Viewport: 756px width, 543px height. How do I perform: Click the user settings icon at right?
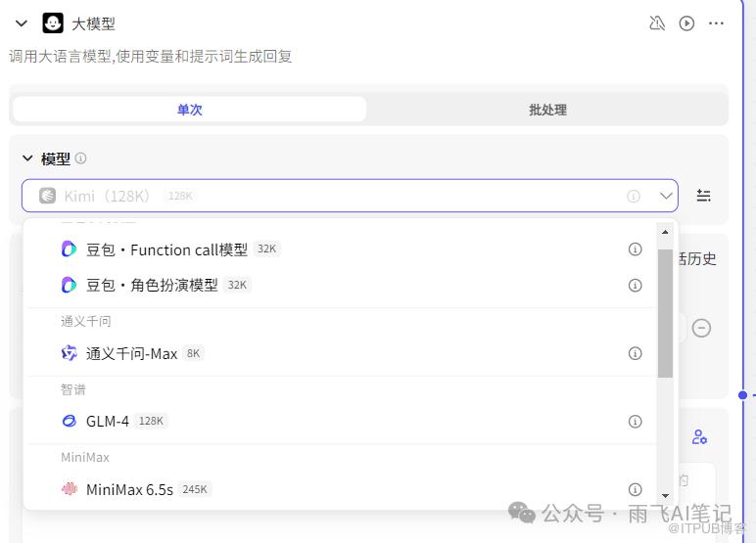pos(699,437)
